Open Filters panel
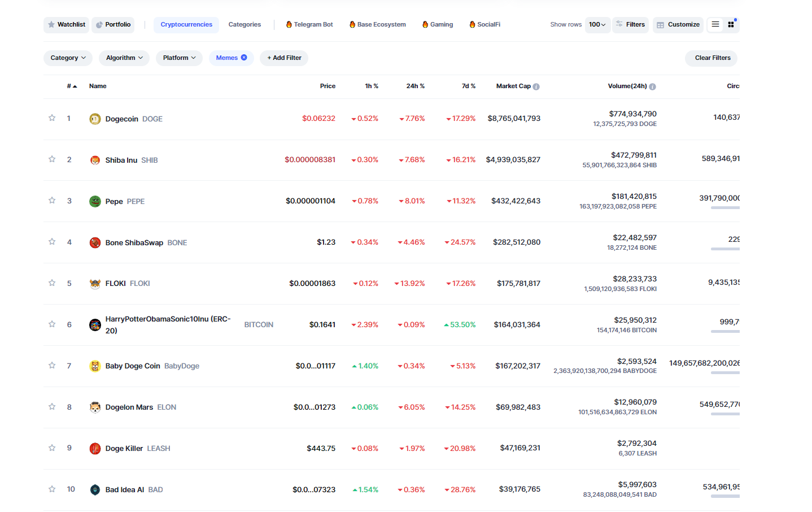This screenshot has height=512, width=812. (x=631, y=25)
